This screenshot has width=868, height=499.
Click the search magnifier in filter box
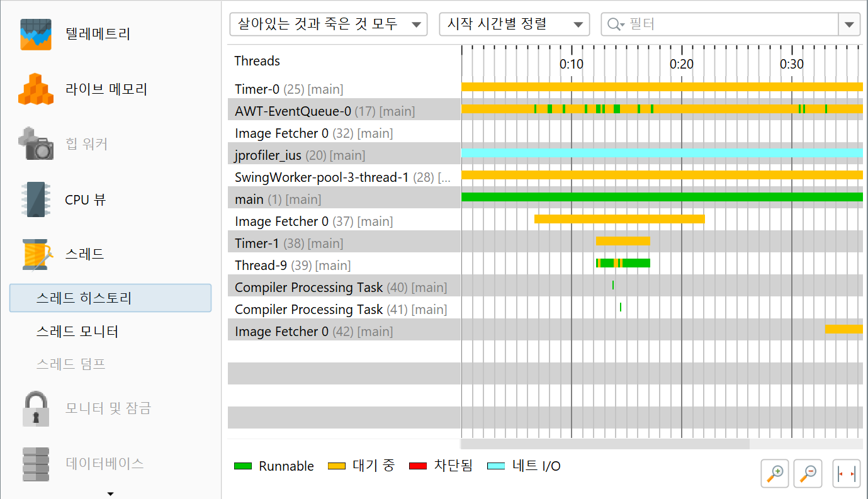tap(614, 25)
